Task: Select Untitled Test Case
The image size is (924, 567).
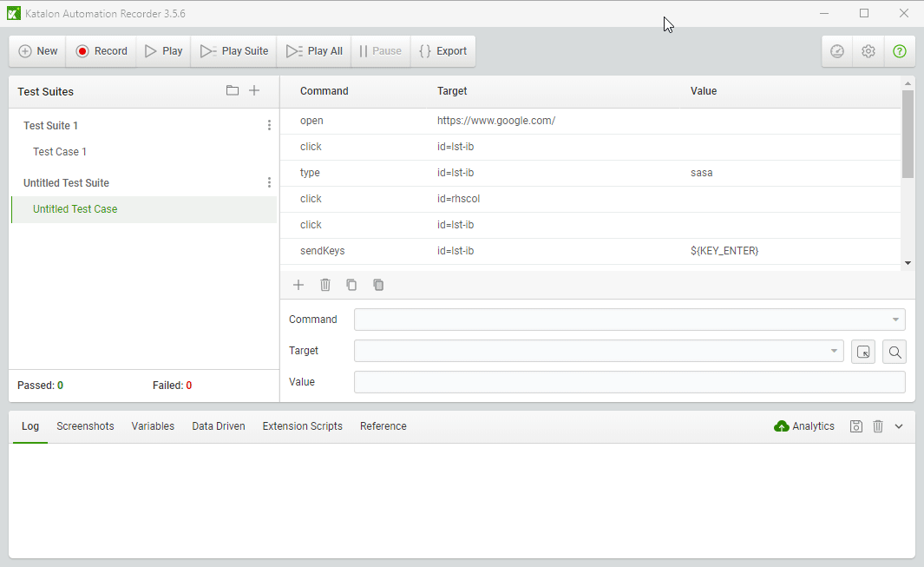Action: 144,209
